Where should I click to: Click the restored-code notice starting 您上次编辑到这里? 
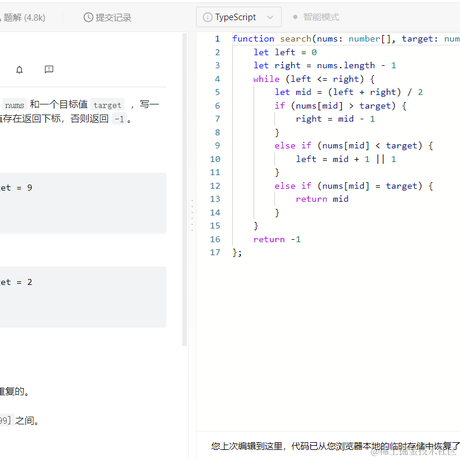335,446
